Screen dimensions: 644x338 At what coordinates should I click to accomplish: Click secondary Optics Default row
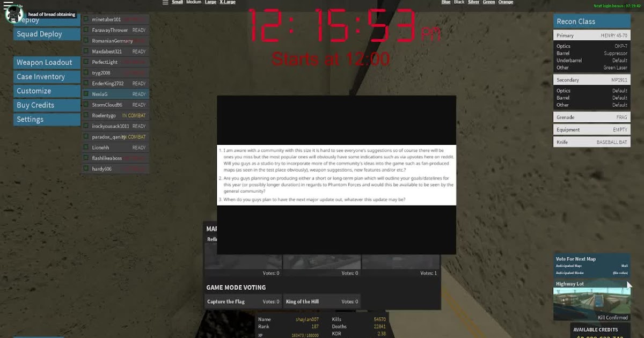[592, 91]
